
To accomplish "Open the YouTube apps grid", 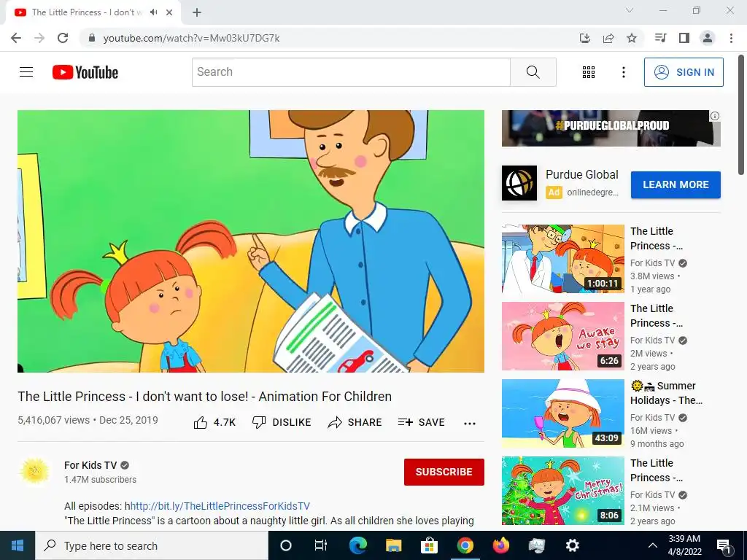I will point(589,72).
